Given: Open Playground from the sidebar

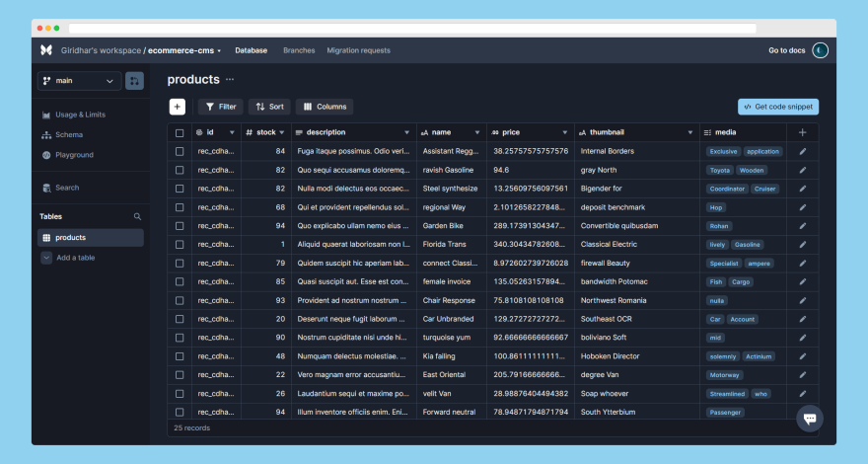Looking at the screenshot, I should pos(67,155).
